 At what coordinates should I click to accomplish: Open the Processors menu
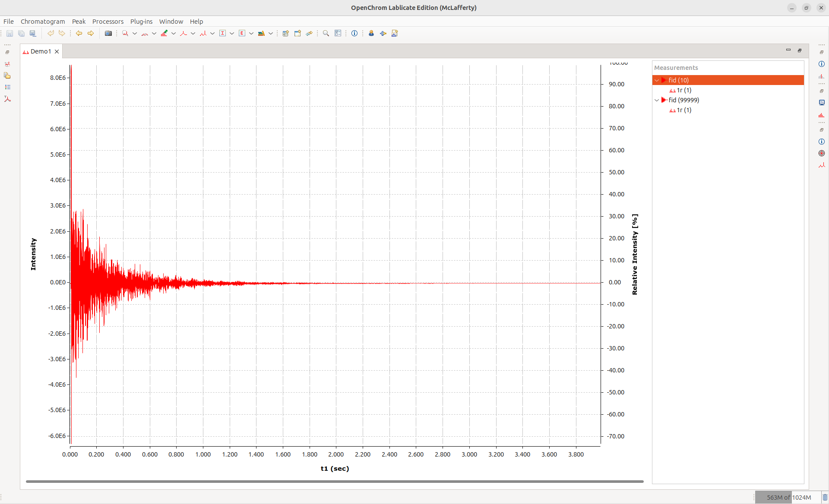(108, 22)
